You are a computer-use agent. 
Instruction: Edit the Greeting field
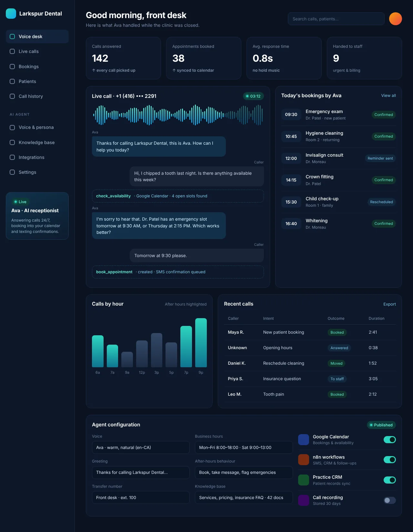(x=141, y=473)
